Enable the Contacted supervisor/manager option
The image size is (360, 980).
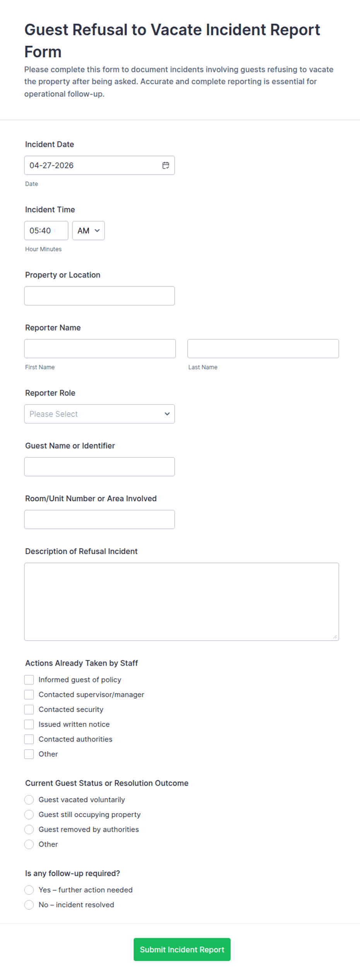pos(29,694)
